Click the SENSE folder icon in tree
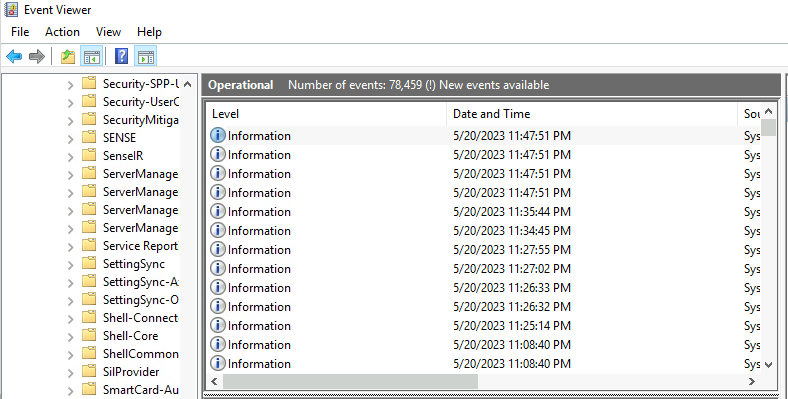The height and width of the screenshot is (399, 788). click(89, 137)
